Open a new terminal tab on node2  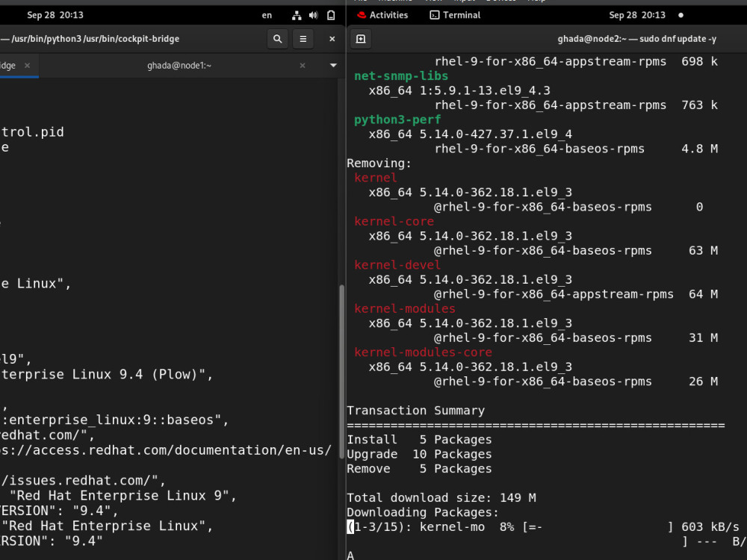(361, 39)
